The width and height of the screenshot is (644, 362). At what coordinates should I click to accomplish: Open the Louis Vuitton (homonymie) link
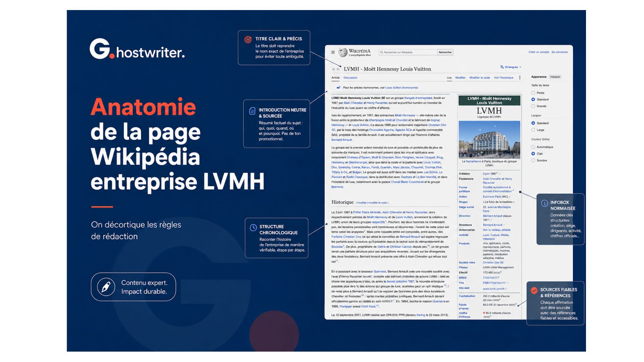click(x=401, y=88)
